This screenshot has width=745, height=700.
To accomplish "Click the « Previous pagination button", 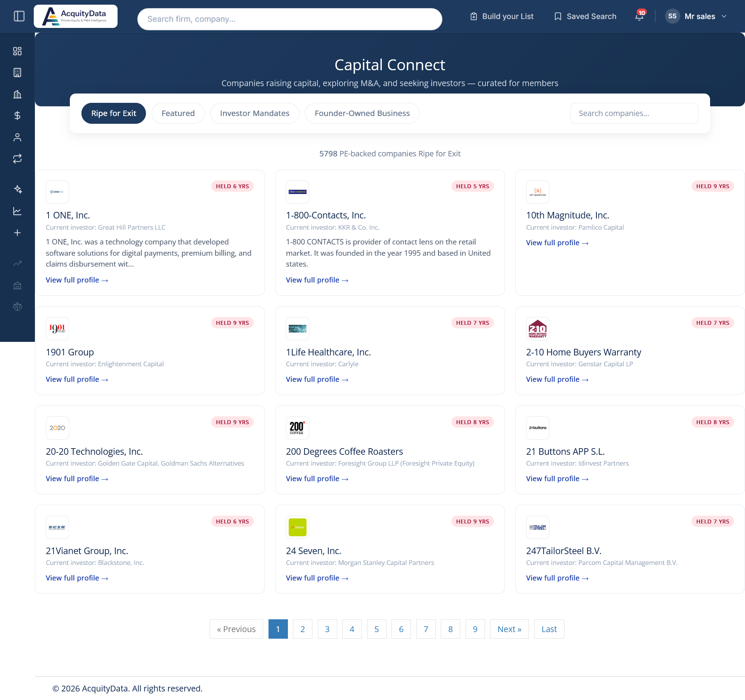I will 236,629.
